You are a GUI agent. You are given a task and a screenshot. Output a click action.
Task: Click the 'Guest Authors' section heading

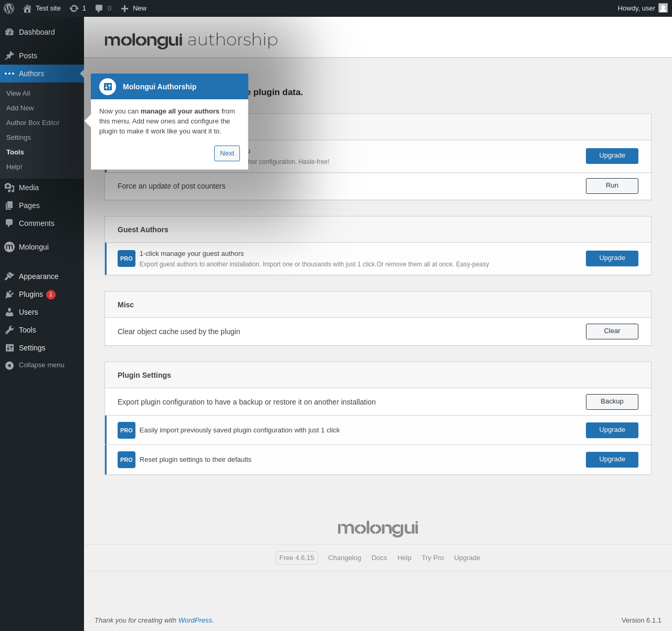tap(143, 230)
